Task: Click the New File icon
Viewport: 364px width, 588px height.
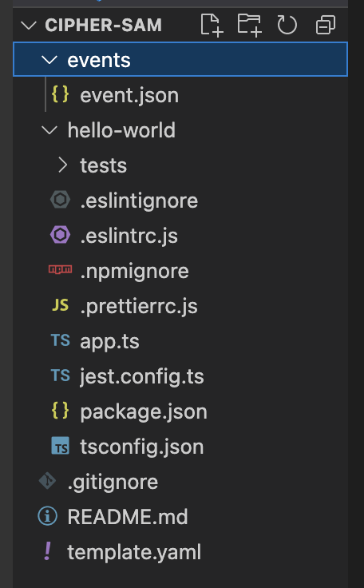Action: [212, 25]
